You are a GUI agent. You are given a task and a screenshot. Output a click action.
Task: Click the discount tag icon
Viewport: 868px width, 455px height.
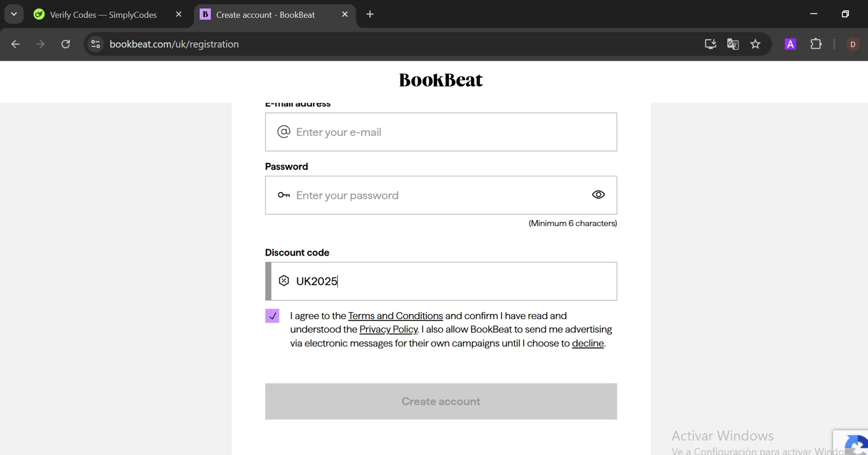point(284,281)
